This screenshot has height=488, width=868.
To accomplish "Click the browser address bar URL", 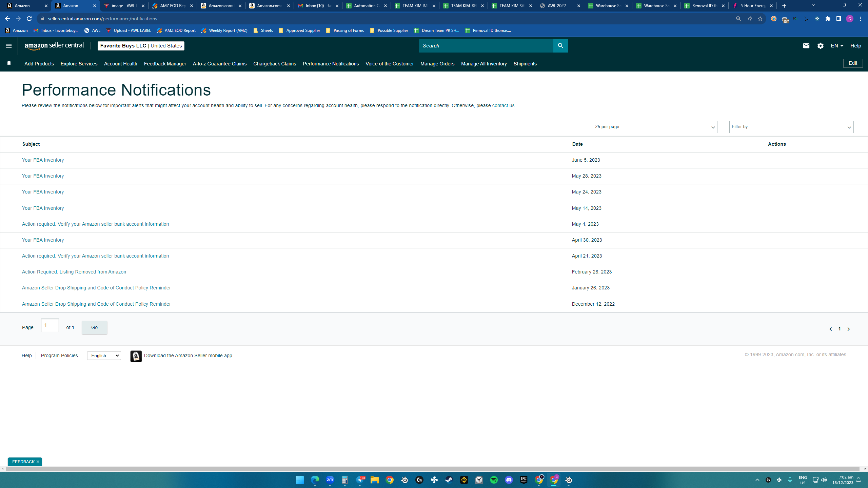I will pyautogui.click(x=102, y=19).
